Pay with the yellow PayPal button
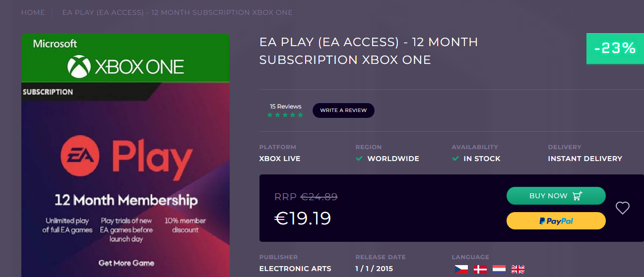The image size is (644, 277). coord(556,221)
